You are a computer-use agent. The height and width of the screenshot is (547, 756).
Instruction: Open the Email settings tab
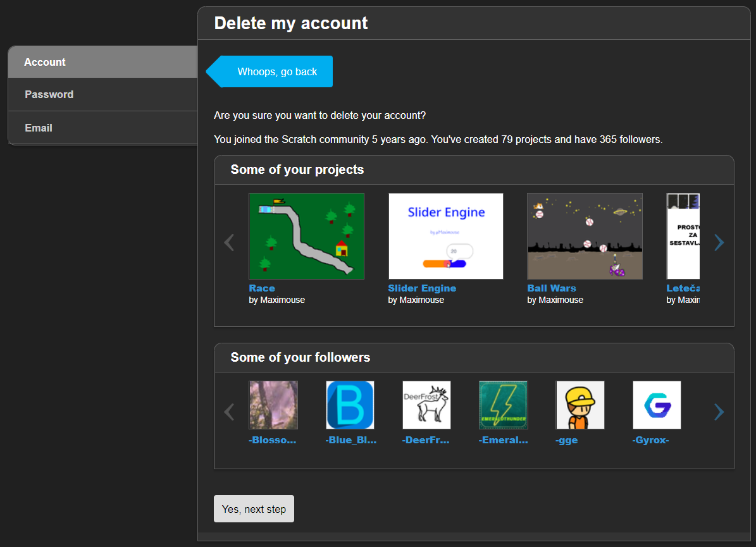click(102, 128)
